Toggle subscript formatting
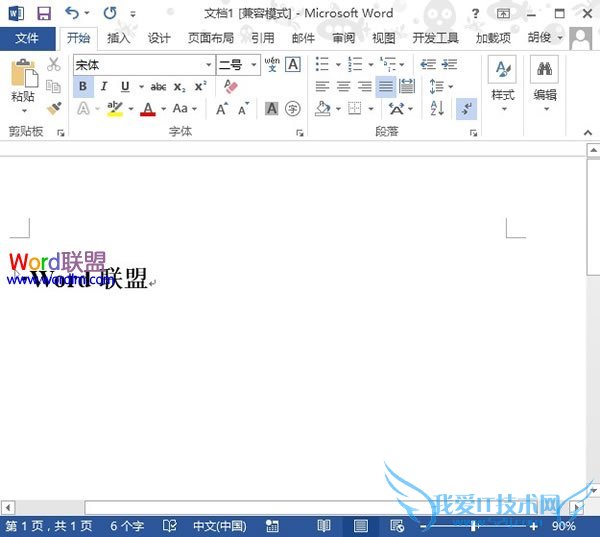600x537 pixels. 179,87
